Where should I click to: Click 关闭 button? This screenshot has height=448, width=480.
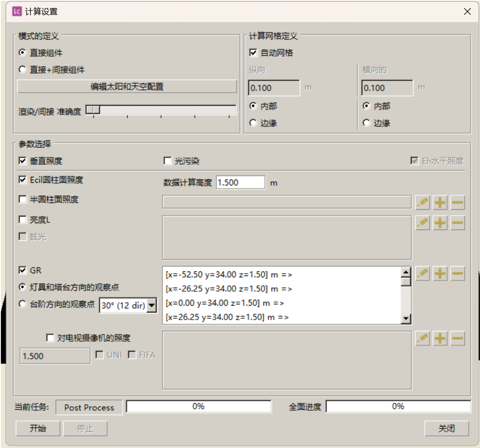tap(446, 428)
